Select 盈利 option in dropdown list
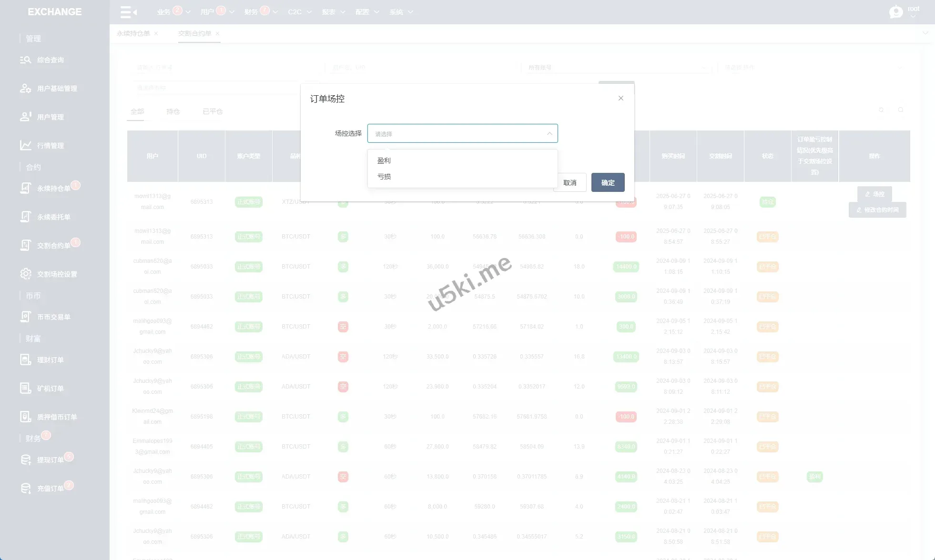Image resolution: width=935 pixels, height=560 pixels. coord(384,160)
